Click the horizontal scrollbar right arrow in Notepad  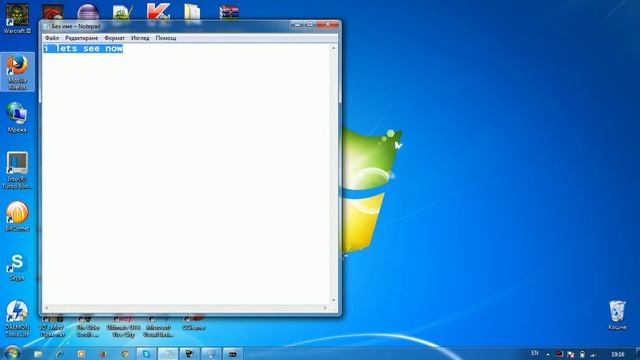pyautogui.click(x=325, y=308)
